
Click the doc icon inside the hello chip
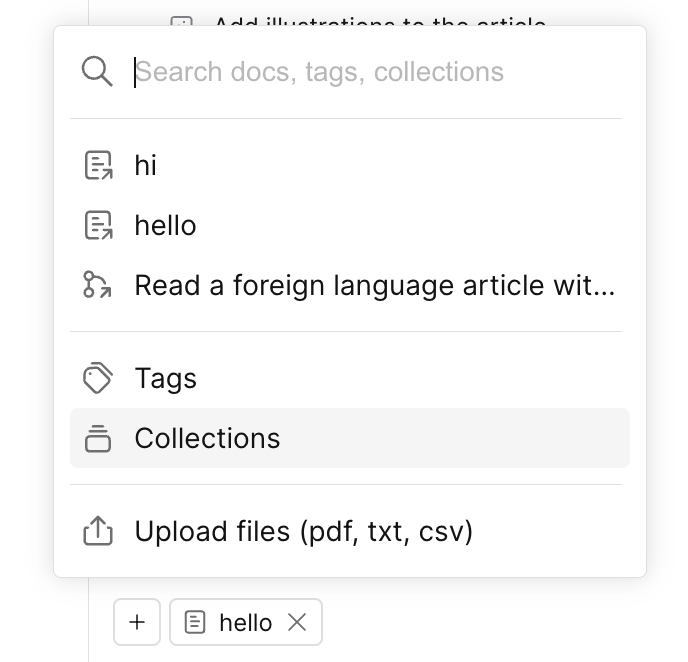point(196,623)
